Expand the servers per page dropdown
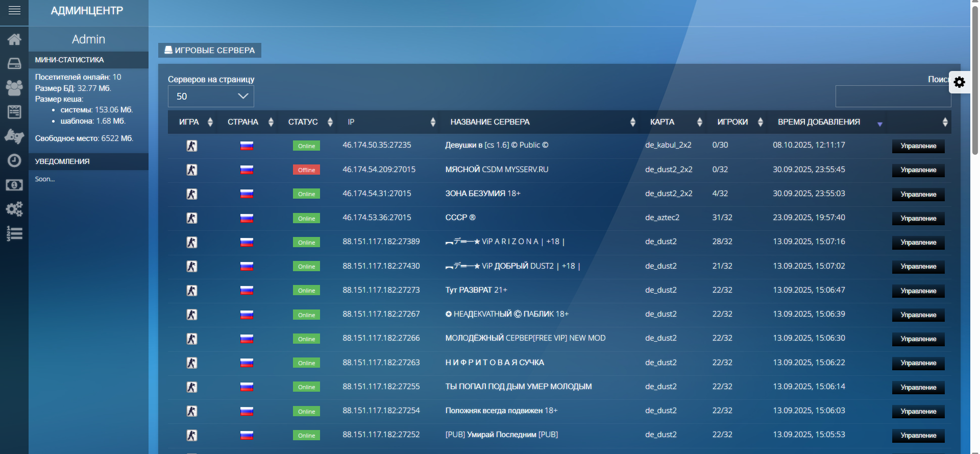 tap(211, 97)
